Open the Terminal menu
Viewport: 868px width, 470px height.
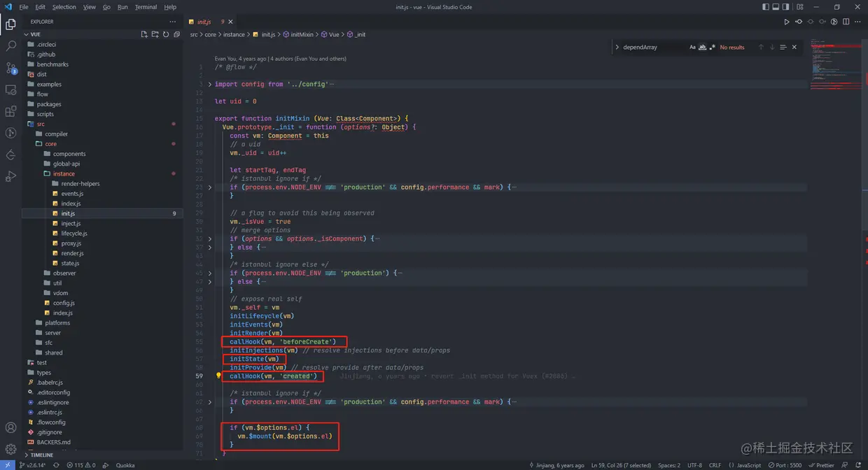click(146, 7)
